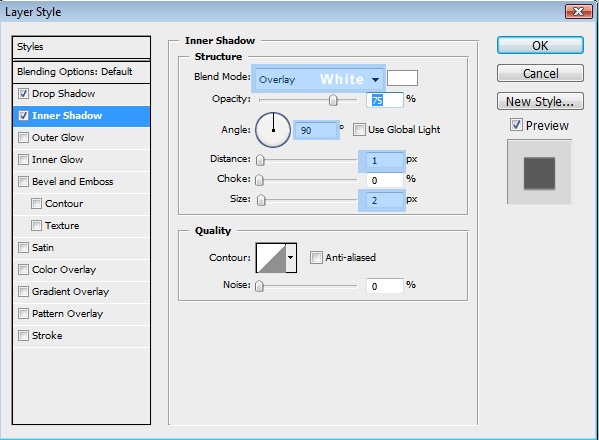Click the OK button
Viewport: 599px width, 440px height.
(540, 45)
